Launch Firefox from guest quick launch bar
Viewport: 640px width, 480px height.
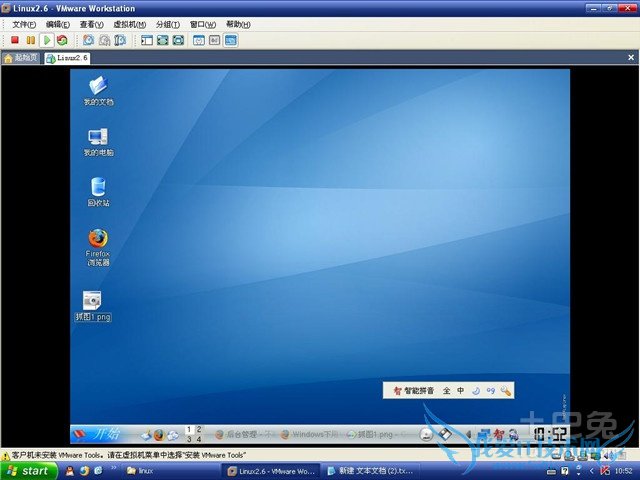click(159, 435)
